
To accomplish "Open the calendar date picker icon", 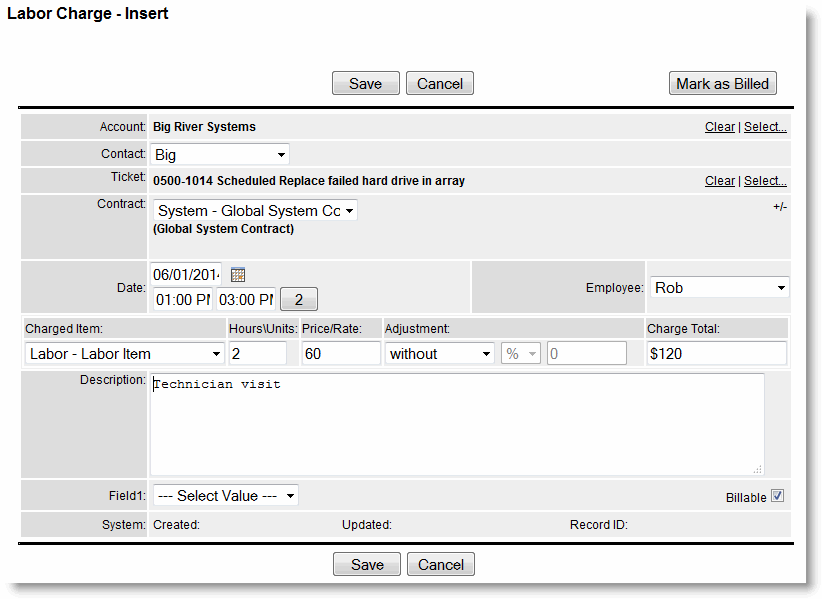I will pos(238,275).
